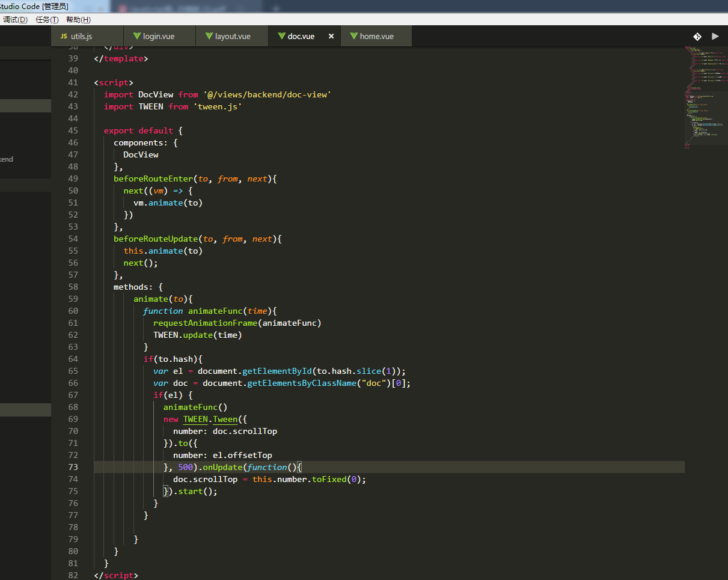The width and height of the screenshot is (728, 580).
Task: Click the '@/views/backend/doc-view' import string
Action: 267,94
